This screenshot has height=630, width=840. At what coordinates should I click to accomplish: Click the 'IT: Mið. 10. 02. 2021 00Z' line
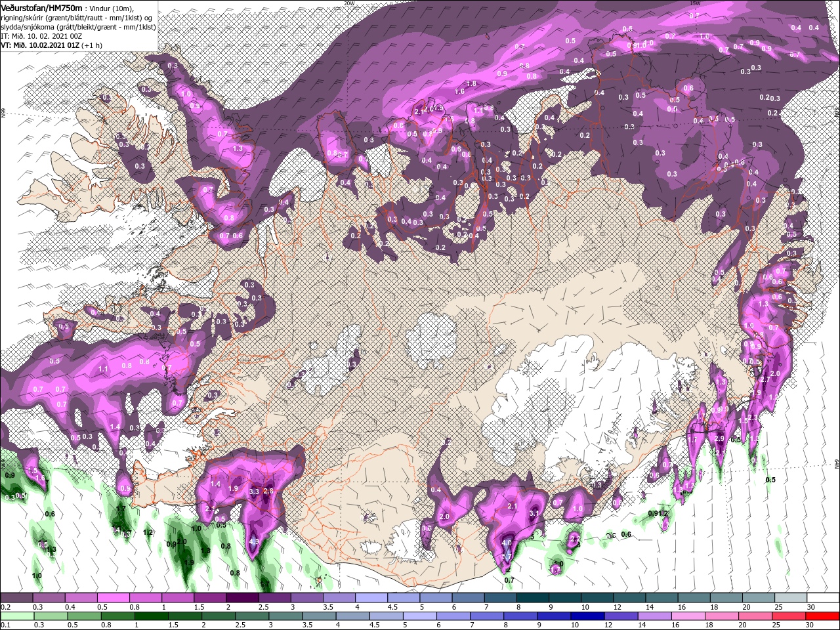[41, 36]
